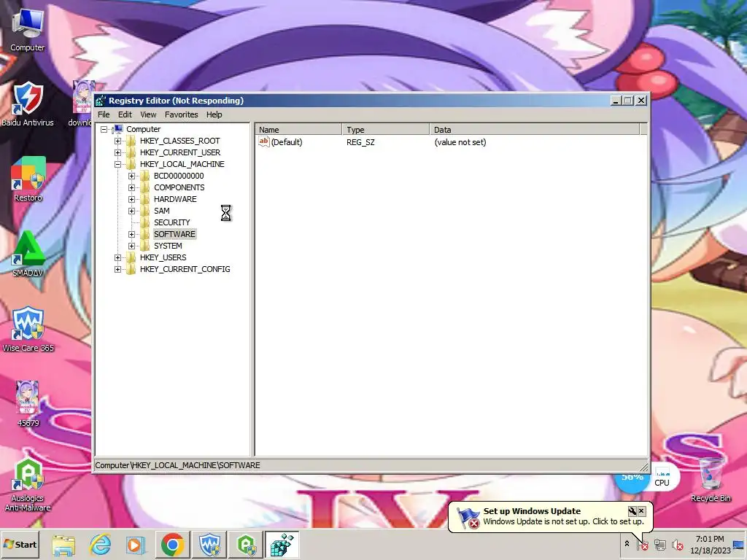
Task: Click the SYSTEM key folder icon
Action: click(145, 246)
